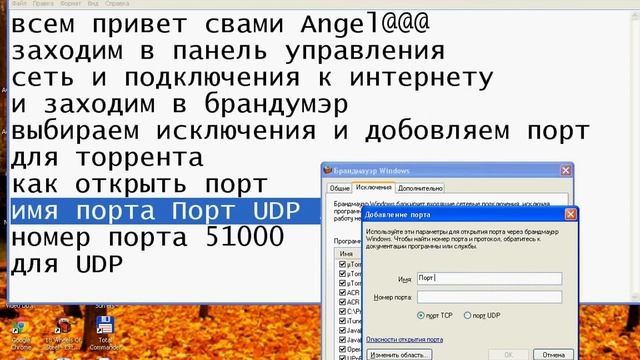Click the highlighted line 'имя порта Порт UDP'
The image size is (640, 360).
coord(156,211)
